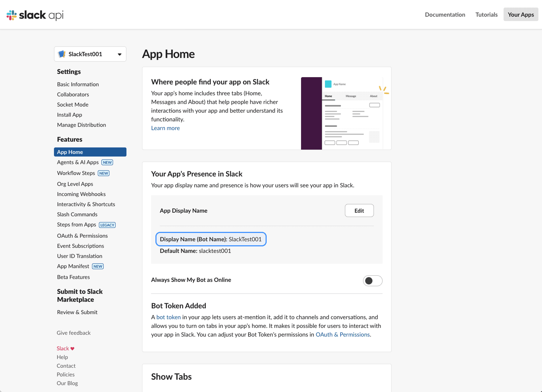
Task: Go to Beta Features
Action: coord(74,277)
